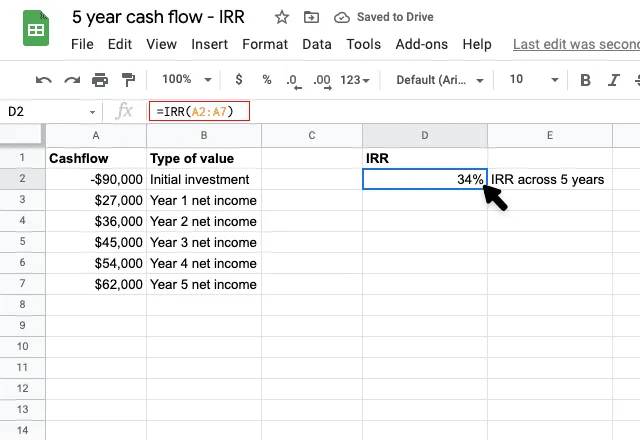640x440 pixels.
Task: Decrease decimal places
Action: click(293, 80)
